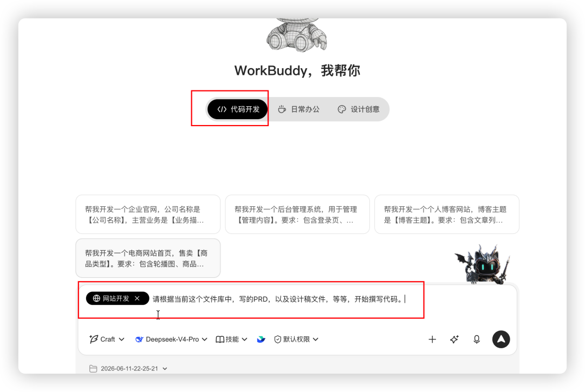585x392 pixels.
Task: Expand the 技能 skills dropdown
Action: pos(231,339)
